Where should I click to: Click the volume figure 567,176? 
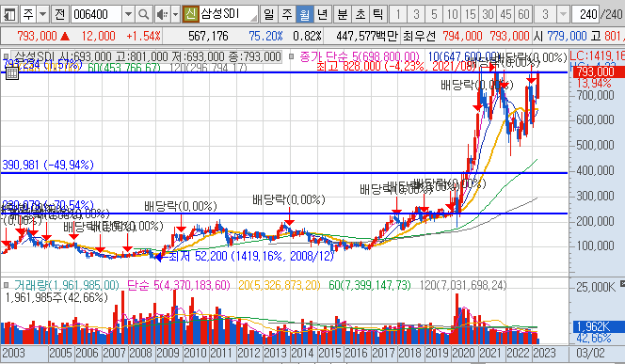point(208,37)
